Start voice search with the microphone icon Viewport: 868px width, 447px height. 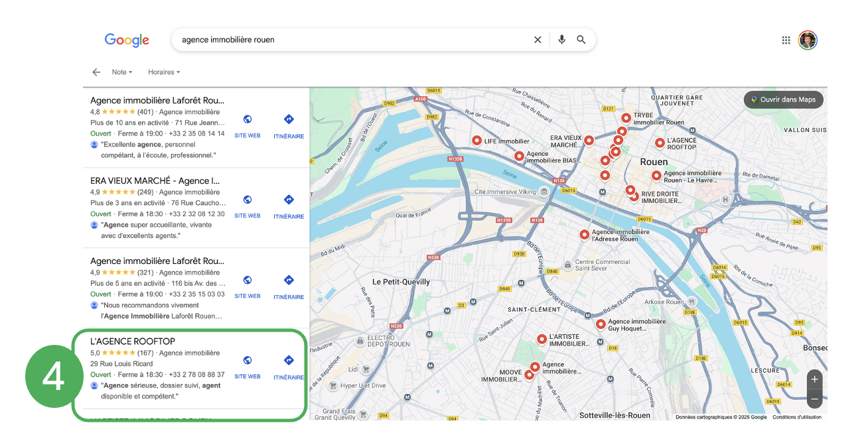[x=561, y=40]
